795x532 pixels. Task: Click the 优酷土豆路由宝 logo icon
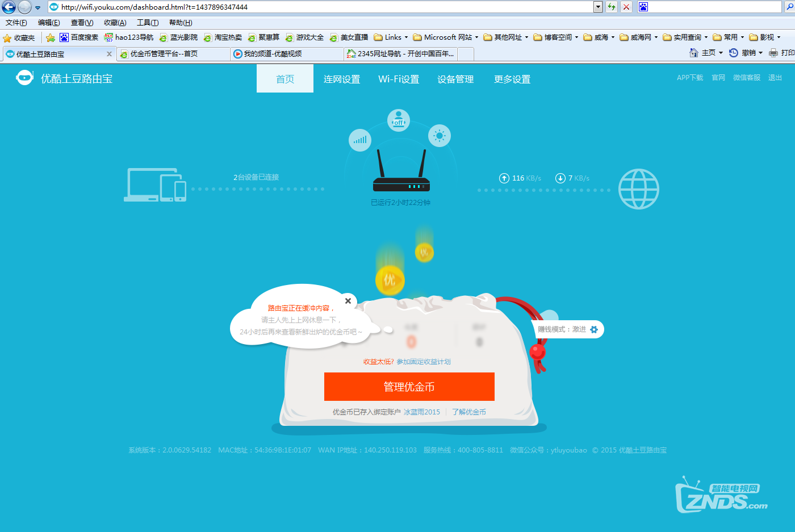click(x=24, y=78)
